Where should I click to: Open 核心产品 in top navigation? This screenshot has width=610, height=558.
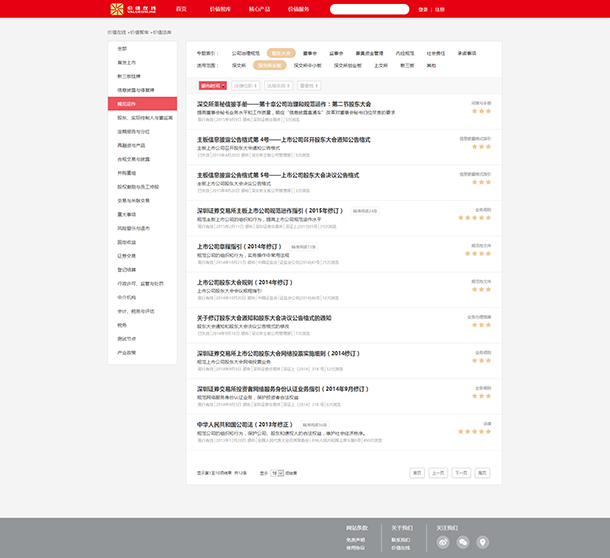pos(259,9)
